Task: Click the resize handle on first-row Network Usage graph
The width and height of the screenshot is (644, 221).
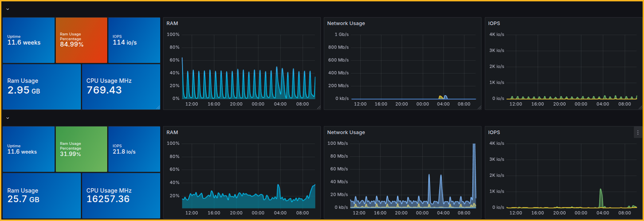Action: [x=479, y=108]
